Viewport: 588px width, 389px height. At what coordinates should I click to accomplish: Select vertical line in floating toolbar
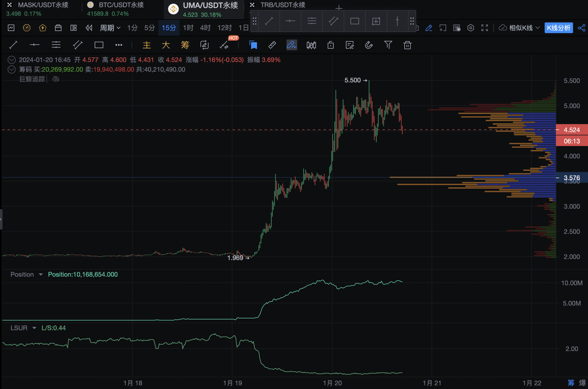pos(397,21)
